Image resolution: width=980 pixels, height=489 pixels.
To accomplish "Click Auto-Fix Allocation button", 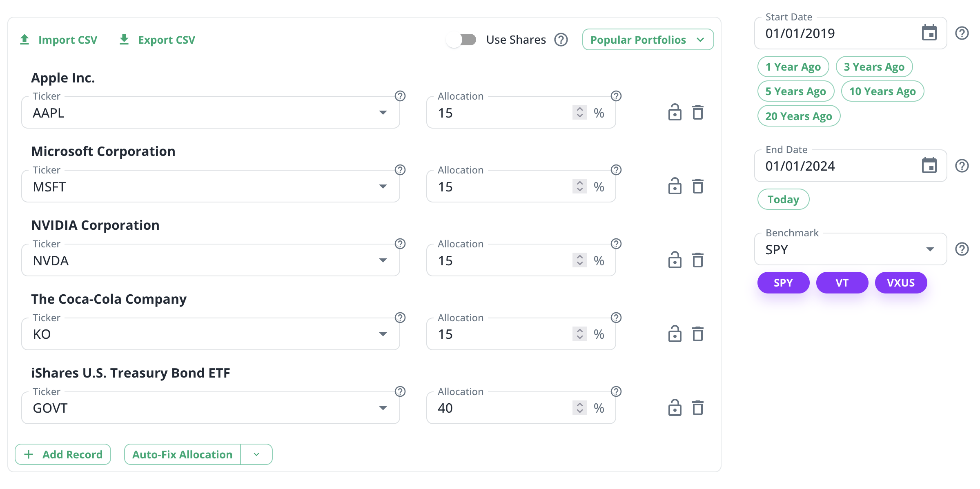I will [x=183, y=454].
